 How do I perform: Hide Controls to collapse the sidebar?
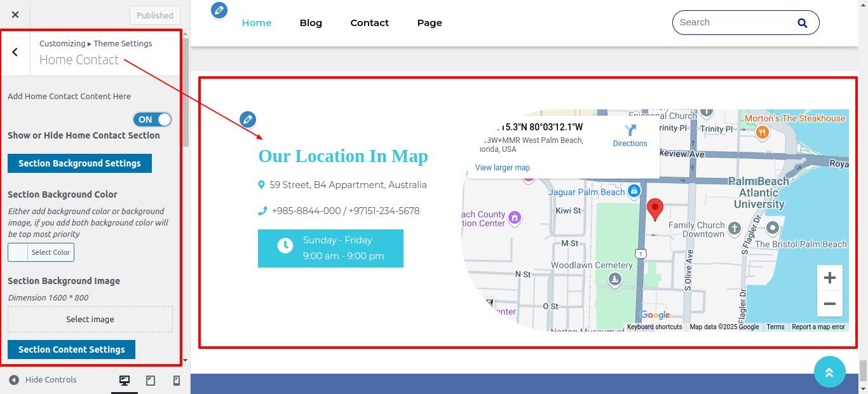(43, 380)
